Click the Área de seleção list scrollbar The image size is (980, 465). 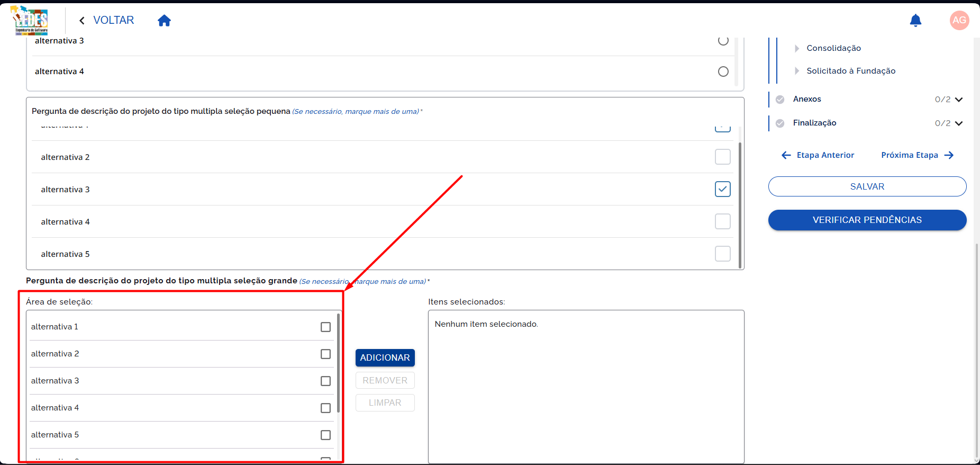[x=338, y=363]
